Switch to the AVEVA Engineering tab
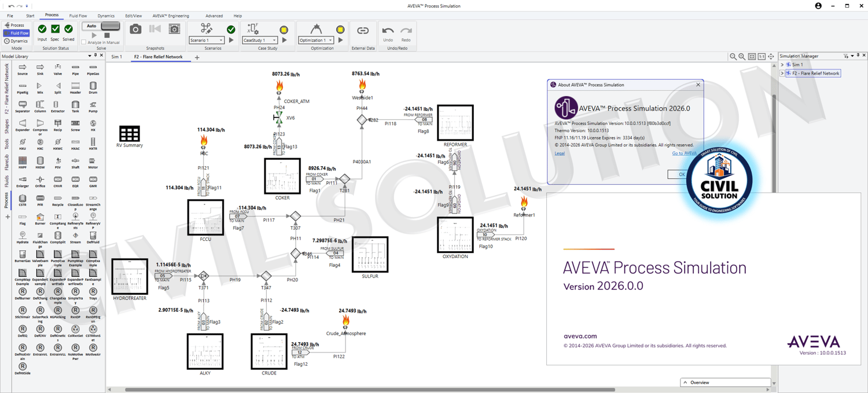 pyautogui.click(x=171, y=16)
